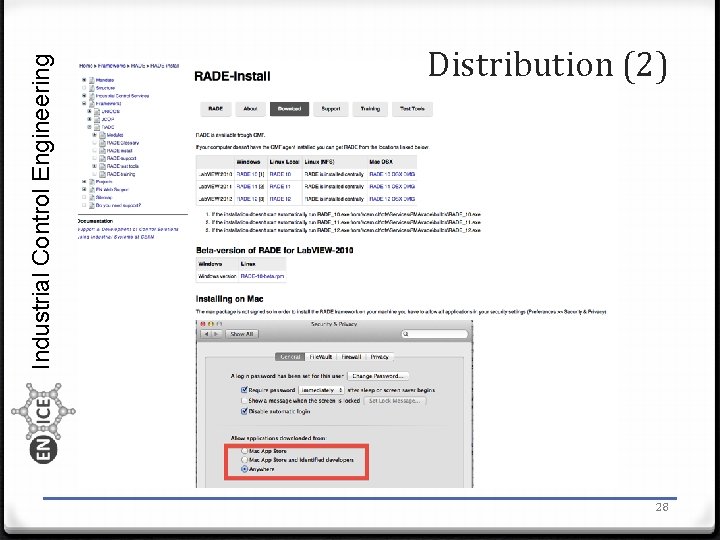Click the page icon beside RADE training

[x=102, y=174]
